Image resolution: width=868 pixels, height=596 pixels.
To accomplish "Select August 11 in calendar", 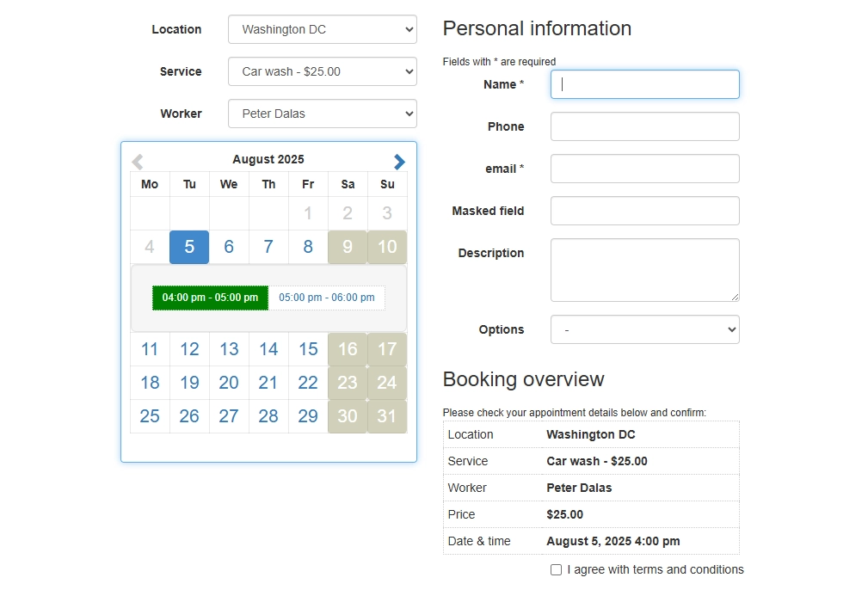I will pyautogui.click(x=150, y=349).
